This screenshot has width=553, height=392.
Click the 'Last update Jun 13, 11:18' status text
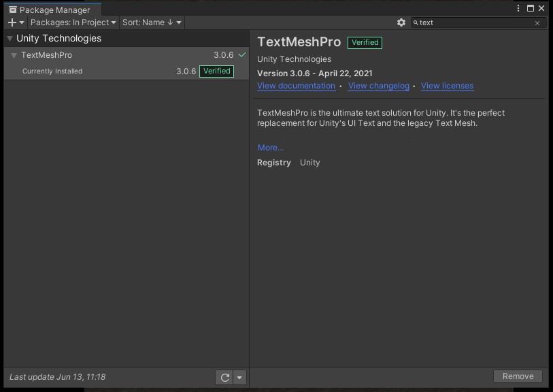tap(58, 377)
